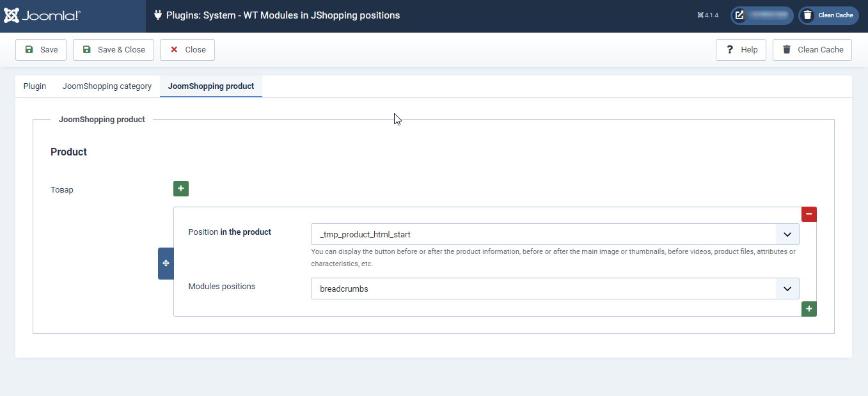Remove row with red minus button

point(809,214)
